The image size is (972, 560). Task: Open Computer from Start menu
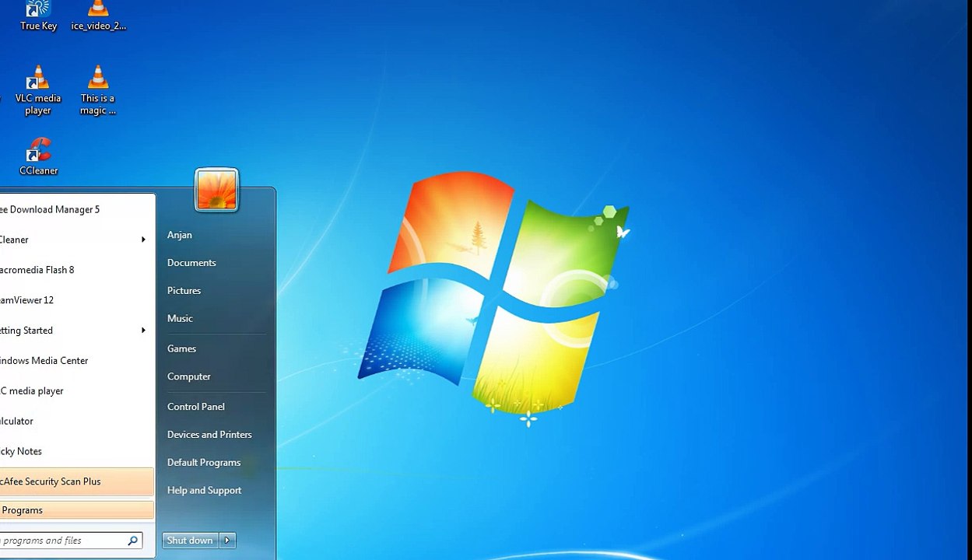point(189,376)
